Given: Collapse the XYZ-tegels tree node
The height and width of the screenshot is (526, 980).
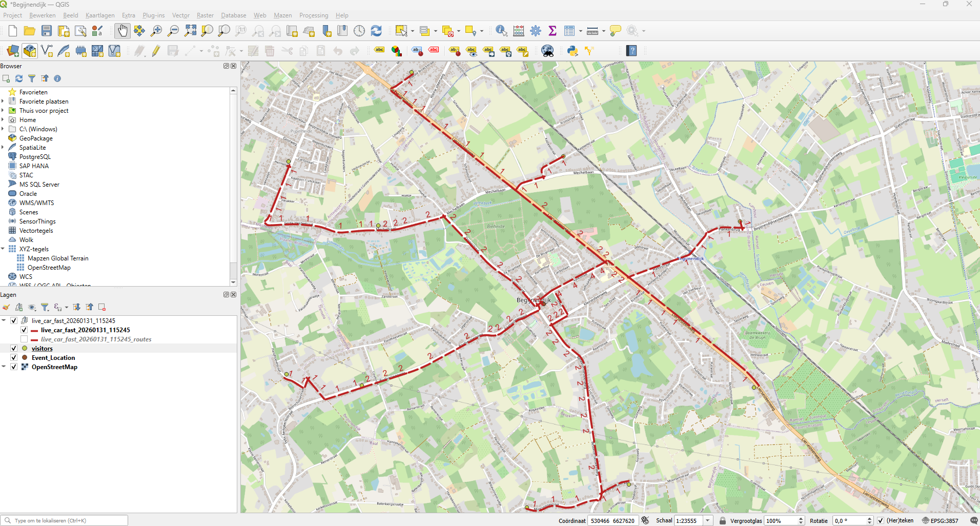Looking at the screenshot, I should [3, 249].
